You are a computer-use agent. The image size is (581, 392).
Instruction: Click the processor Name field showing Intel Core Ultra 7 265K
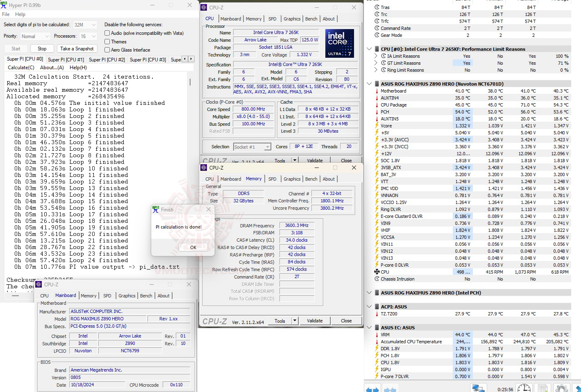pos(276,33)
